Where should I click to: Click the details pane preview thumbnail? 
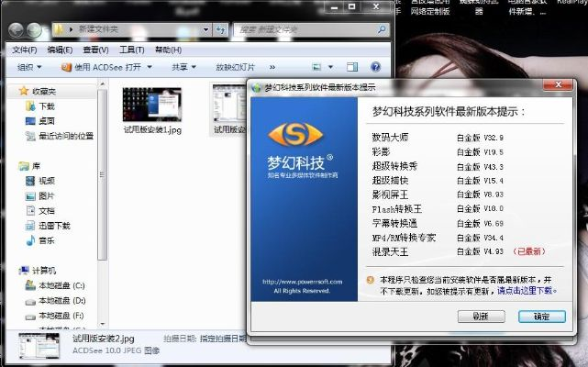coord(39,346)
